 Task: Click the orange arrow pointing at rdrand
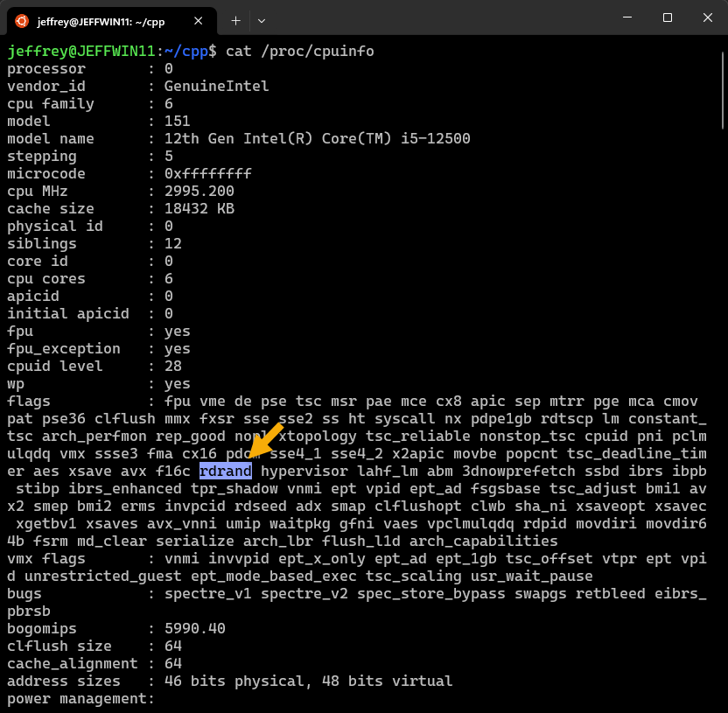click(x=266, y=440)
